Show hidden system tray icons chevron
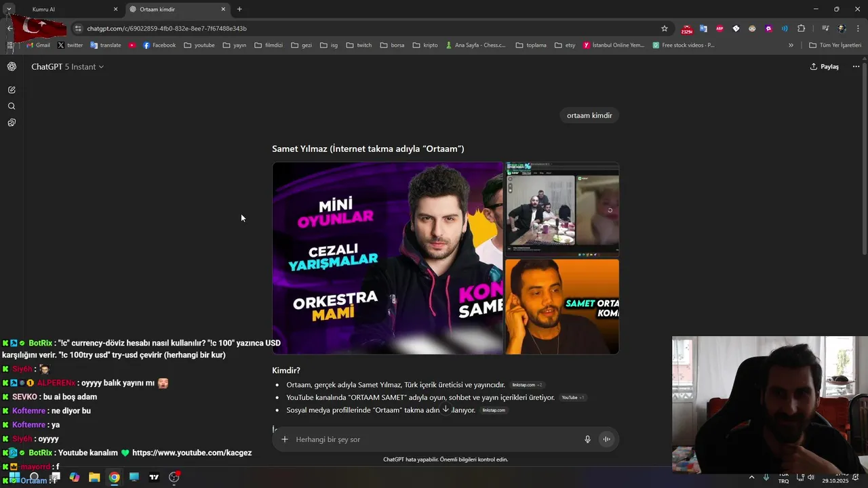 [x=751, y=478]
